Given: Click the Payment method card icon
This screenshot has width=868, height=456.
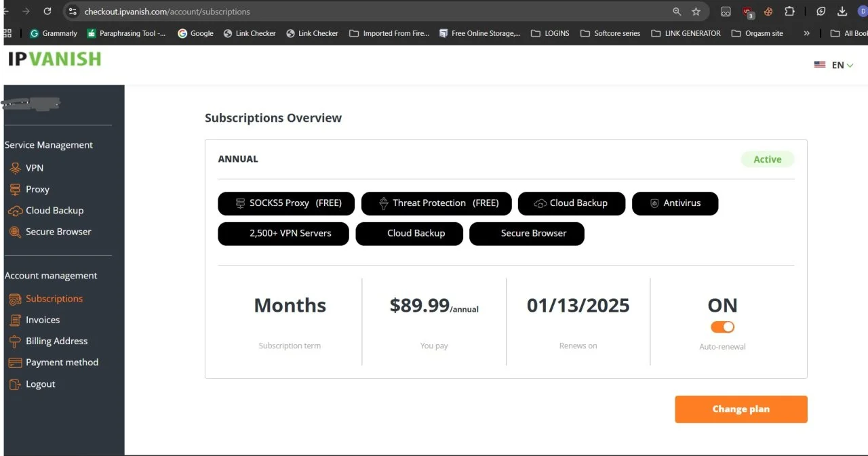Looking at the screenshot, I should tap(15, 362).
